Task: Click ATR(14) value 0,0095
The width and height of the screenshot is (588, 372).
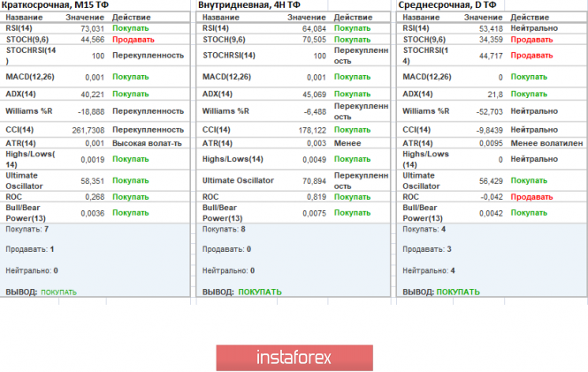Action: (x=491, y=143)
